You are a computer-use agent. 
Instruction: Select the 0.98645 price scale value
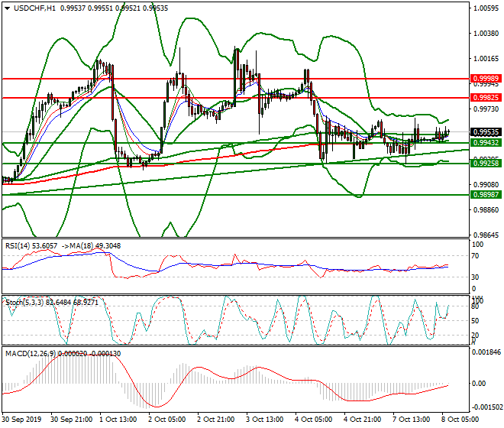[x=486, y=235]
